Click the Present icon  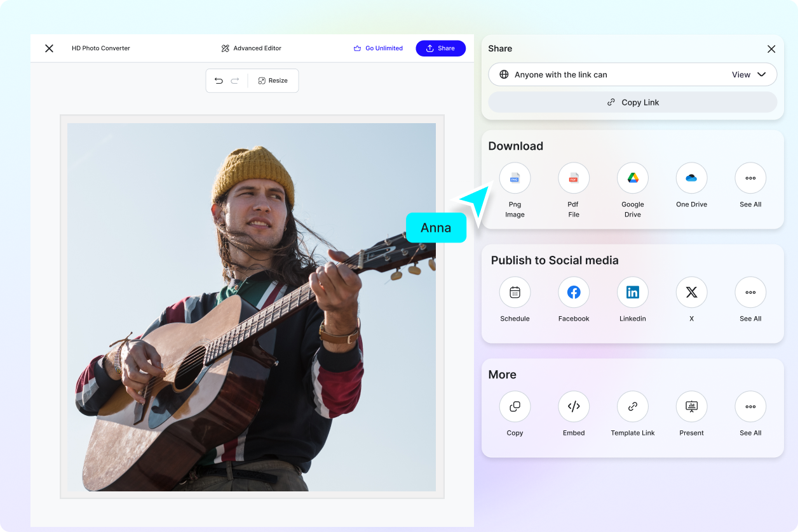point(691,407)
